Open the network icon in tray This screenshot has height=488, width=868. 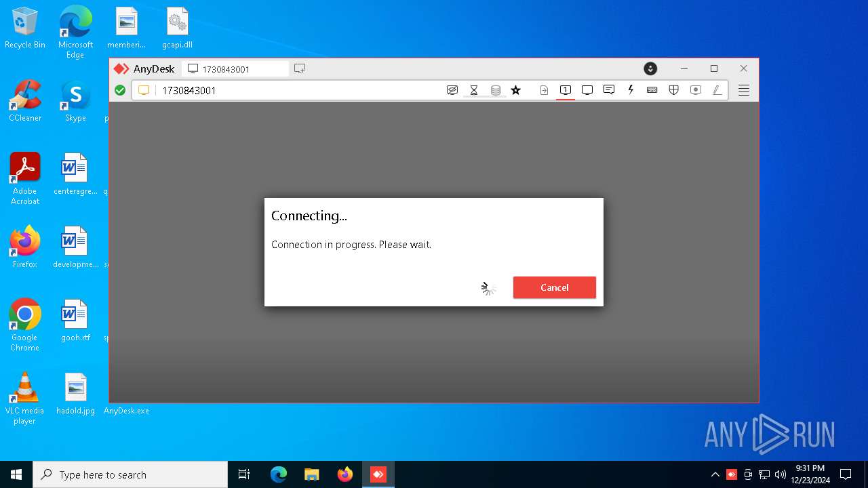pos(764,474)
